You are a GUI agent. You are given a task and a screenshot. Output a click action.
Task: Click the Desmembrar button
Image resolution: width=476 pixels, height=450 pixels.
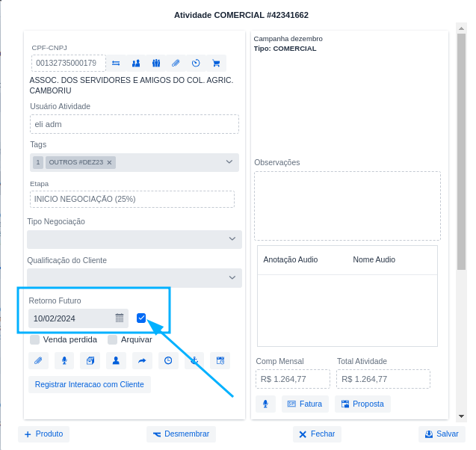pos(181,434)
